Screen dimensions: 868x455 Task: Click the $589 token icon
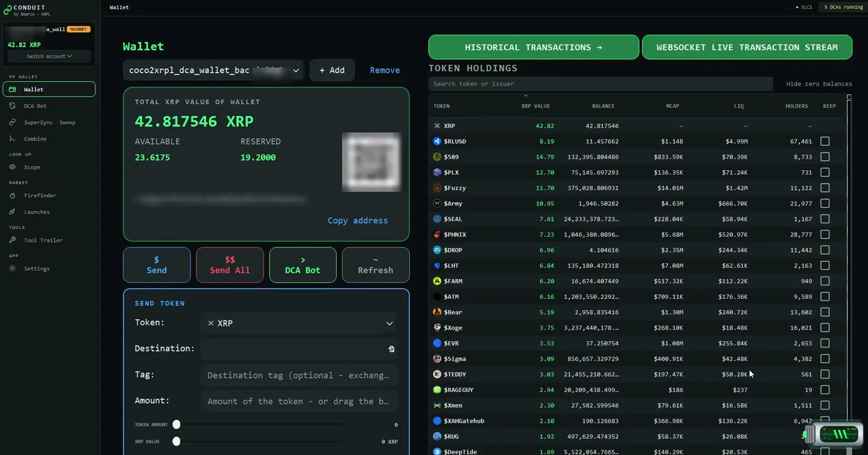click(437, 157)
